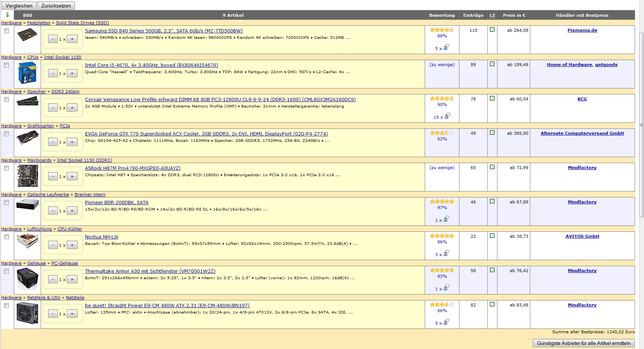Open the 3 x reviews icon for Noctua NH-L9i

click(446, 253)
